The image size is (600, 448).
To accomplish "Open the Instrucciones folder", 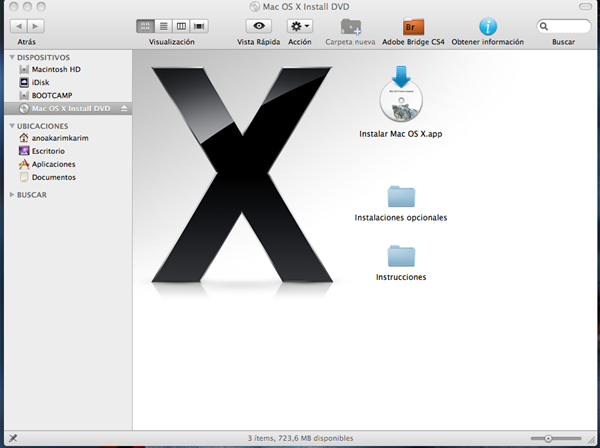I will (x=400, y=255).
